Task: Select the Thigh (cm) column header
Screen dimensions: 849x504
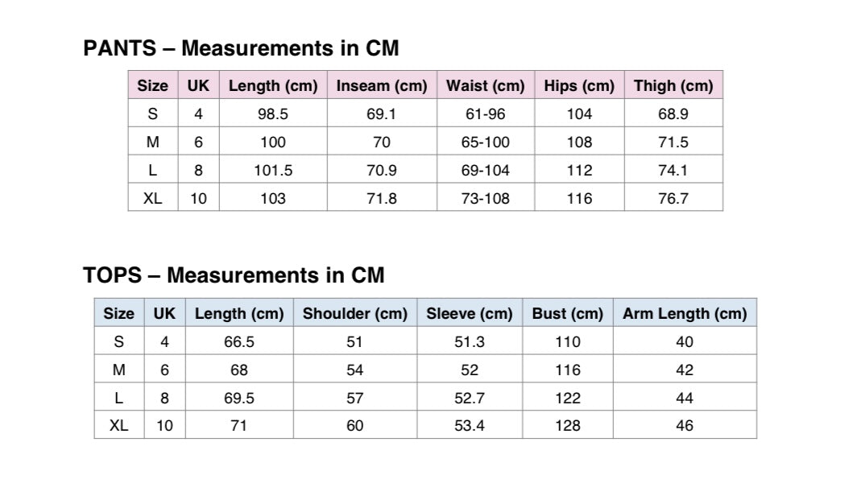Action: pyautogui.click(x=673, y=86)
